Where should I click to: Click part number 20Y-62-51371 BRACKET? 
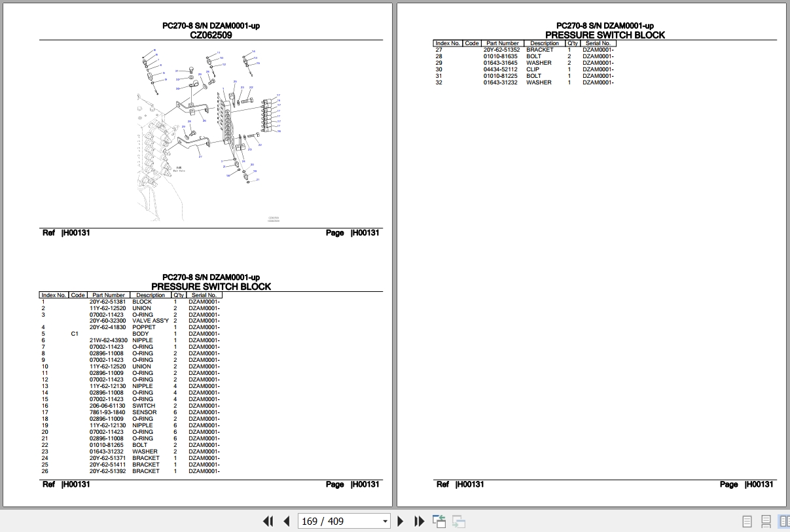107,459
